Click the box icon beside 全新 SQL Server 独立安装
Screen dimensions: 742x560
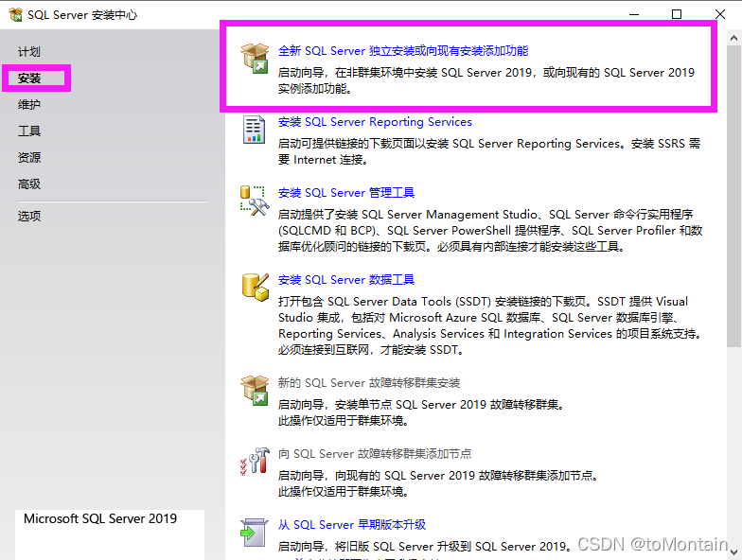coord(255,59)
